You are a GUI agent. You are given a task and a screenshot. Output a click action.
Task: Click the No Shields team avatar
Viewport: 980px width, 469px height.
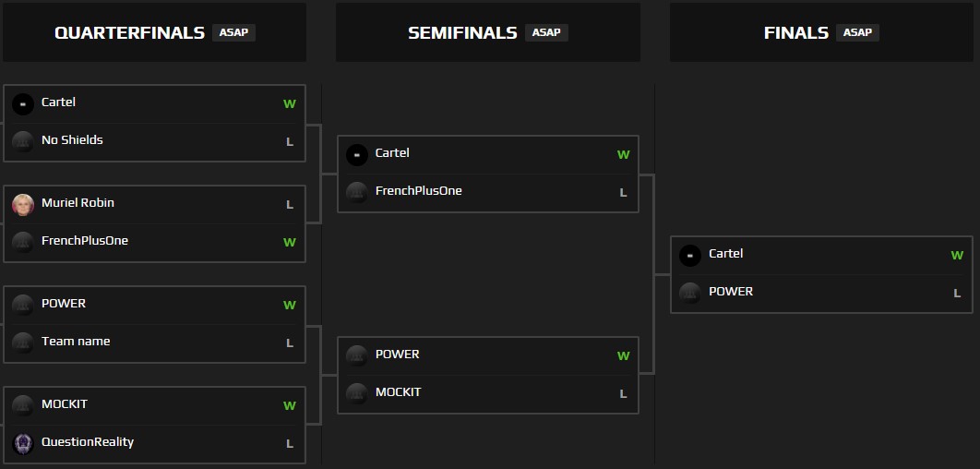[23, 141]
